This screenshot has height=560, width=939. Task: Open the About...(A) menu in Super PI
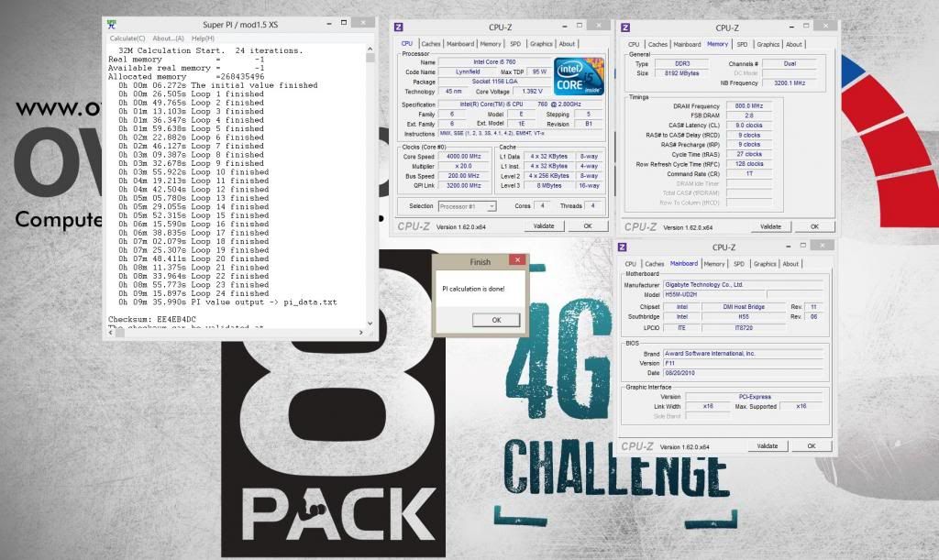point(169,38)
